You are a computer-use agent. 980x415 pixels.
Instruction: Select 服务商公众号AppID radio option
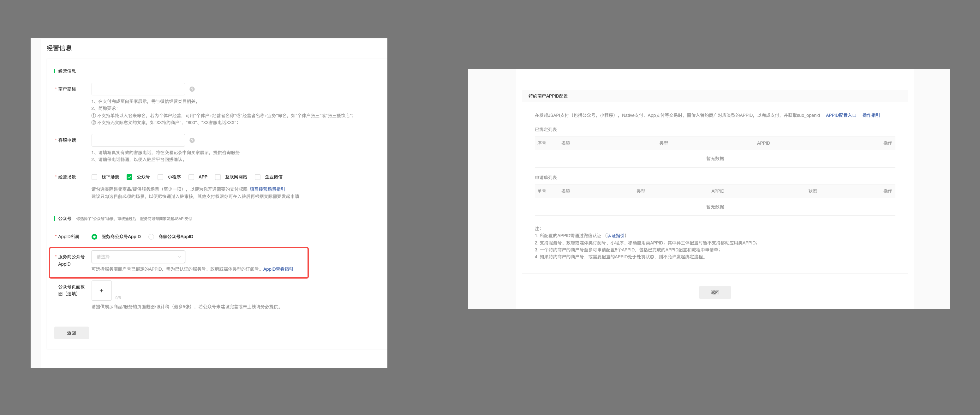(94, 237)
